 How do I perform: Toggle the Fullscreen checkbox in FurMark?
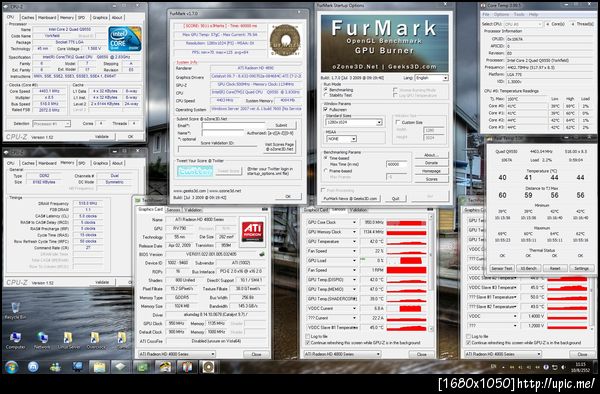tap(326, 109)
